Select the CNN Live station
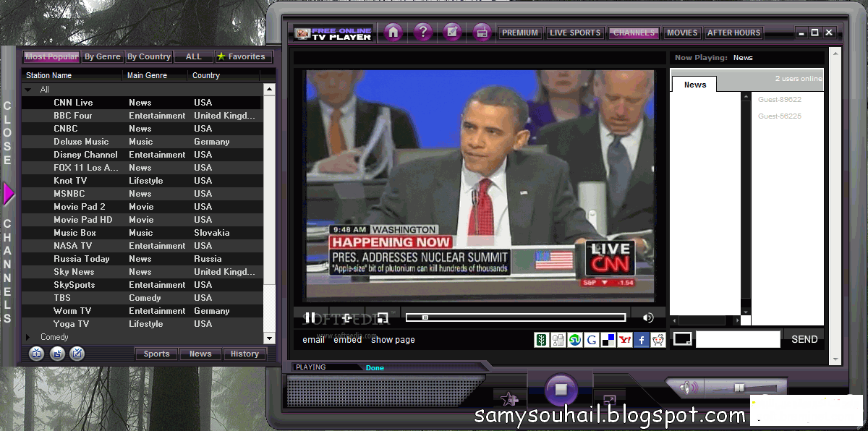 coord(142,103)
